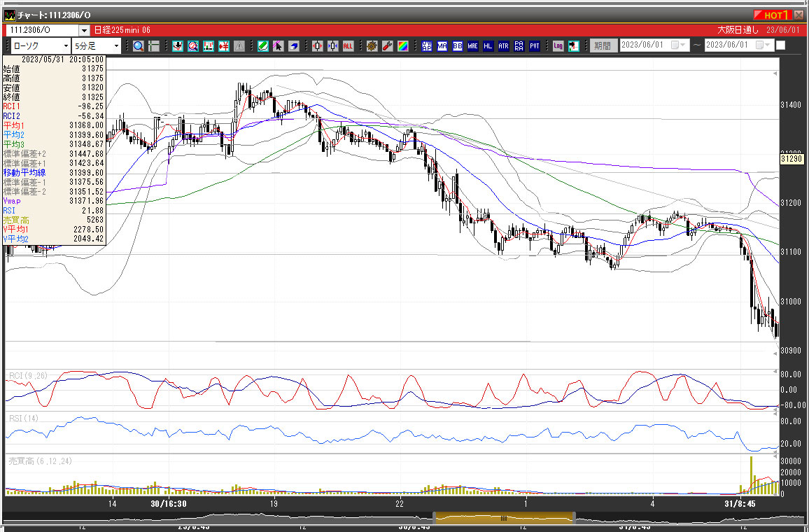Click the 大阪日通し session label
The image size is (809, 532).
[x=738, y=30]
